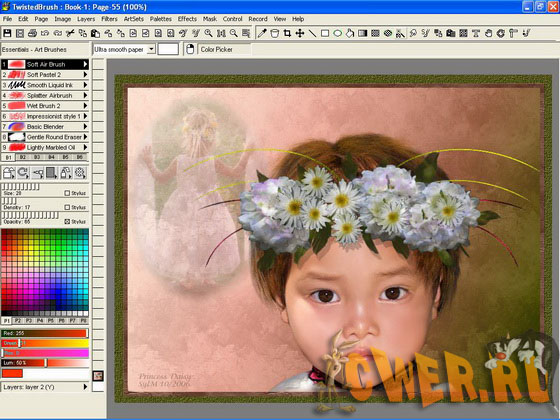Expand Soft Air Brush arrow options
This screenshot has width=560, height=420.
point(85,64)
